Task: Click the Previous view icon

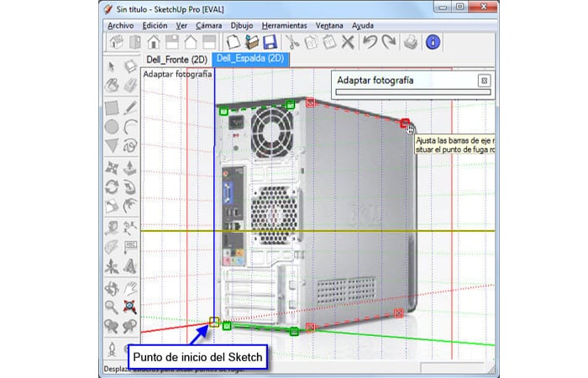Action: (112, 326)
